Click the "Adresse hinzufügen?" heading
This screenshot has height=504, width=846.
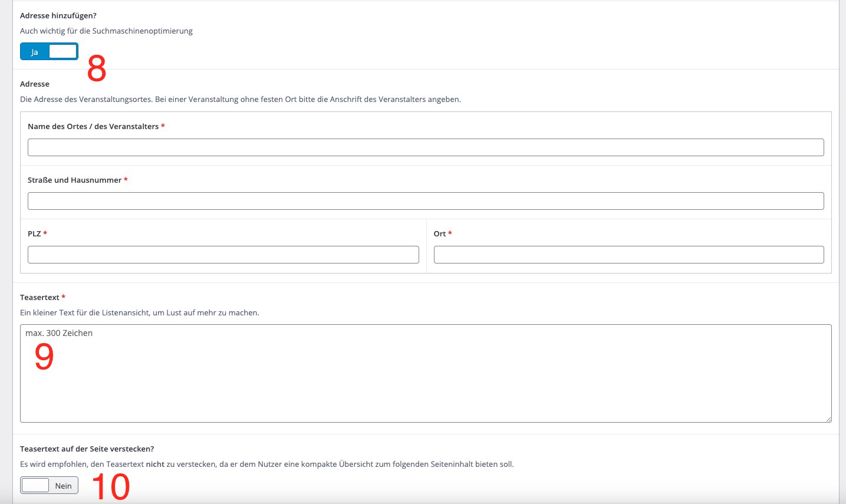[58, 16]
